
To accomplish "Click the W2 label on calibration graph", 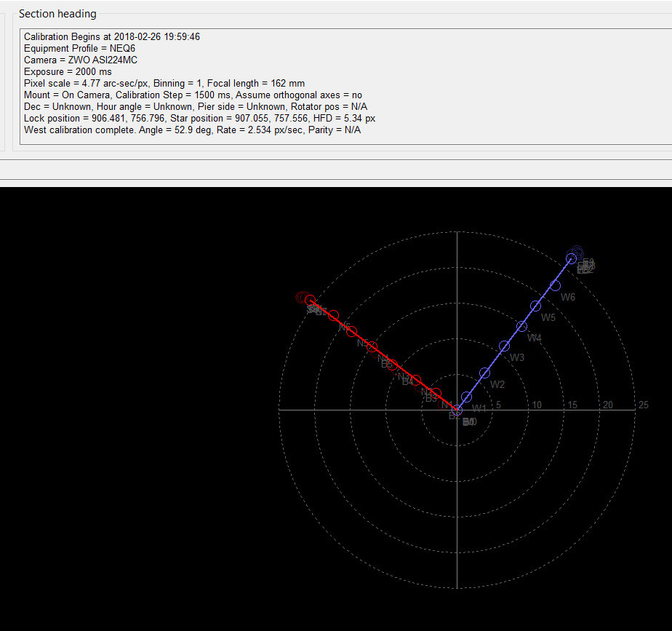I will pyautogui.click(x=497, y=384).
